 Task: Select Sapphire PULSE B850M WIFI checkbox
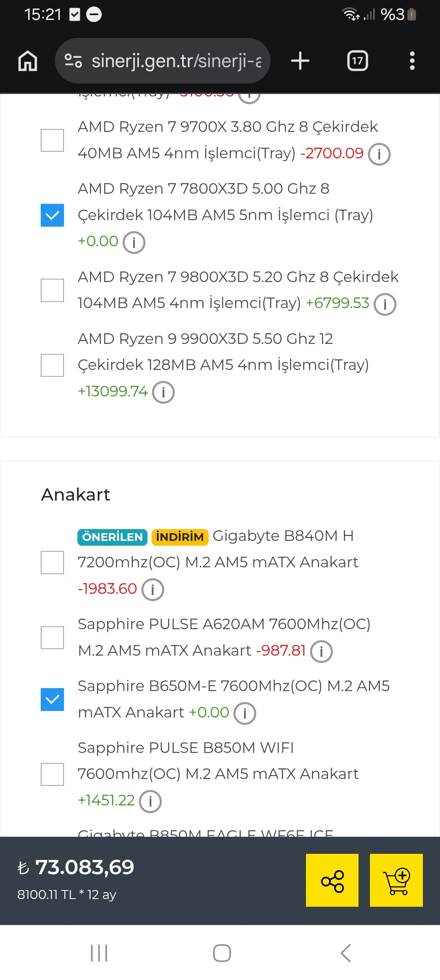[x=52, y=774]
